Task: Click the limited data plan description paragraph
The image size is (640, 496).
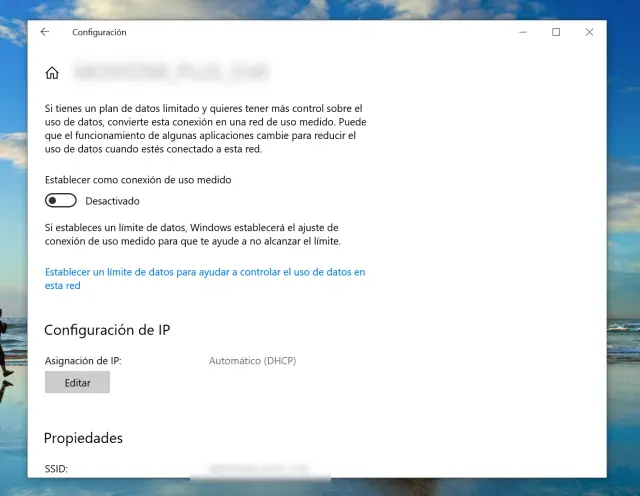Action: click(203, 127)
